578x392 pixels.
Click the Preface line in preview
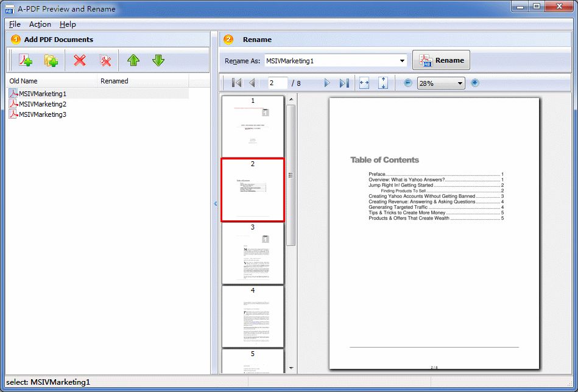[x=436, y=174]
